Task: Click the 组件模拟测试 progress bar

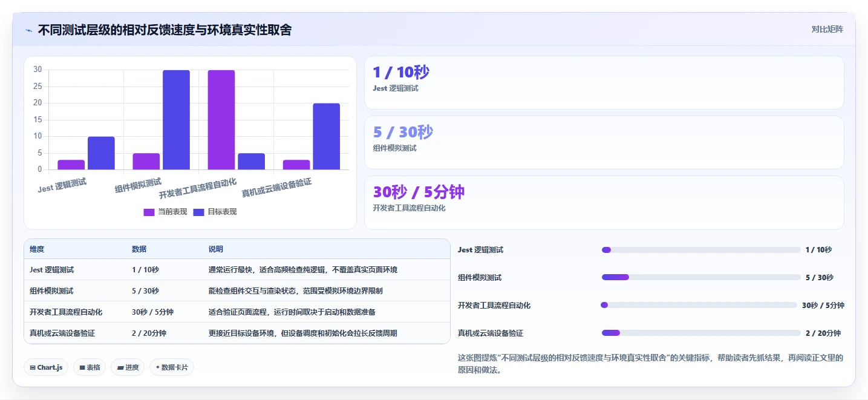Action: [701, 277]
